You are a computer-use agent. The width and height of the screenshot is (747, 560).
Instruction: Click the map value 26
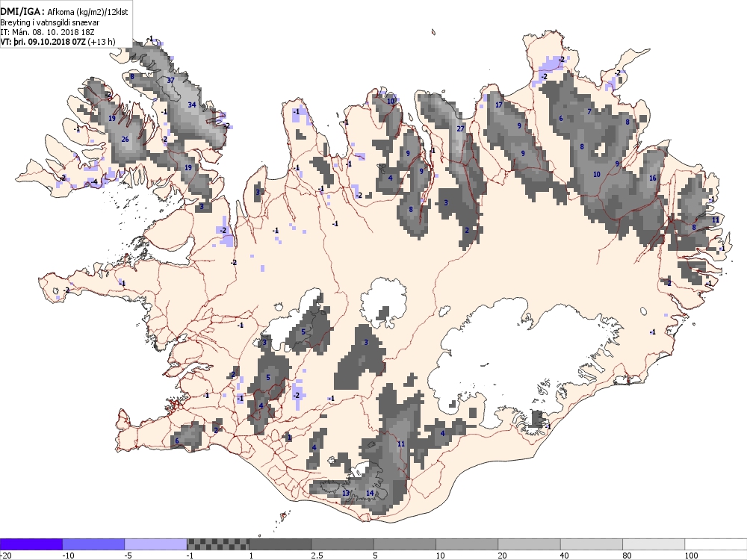(125, 140)
